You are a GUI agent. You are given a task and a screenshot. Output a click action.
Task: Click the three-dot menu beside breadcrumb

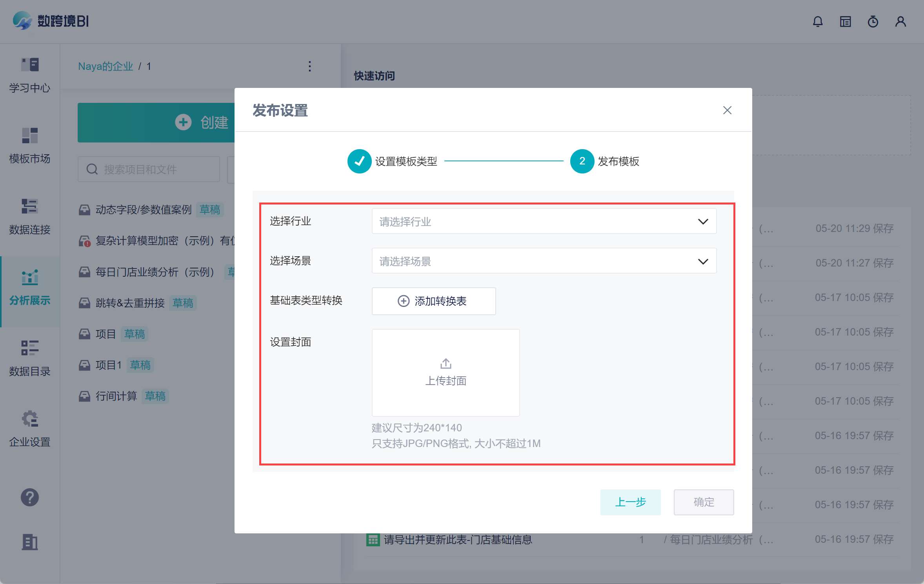[x=310, y=66]
